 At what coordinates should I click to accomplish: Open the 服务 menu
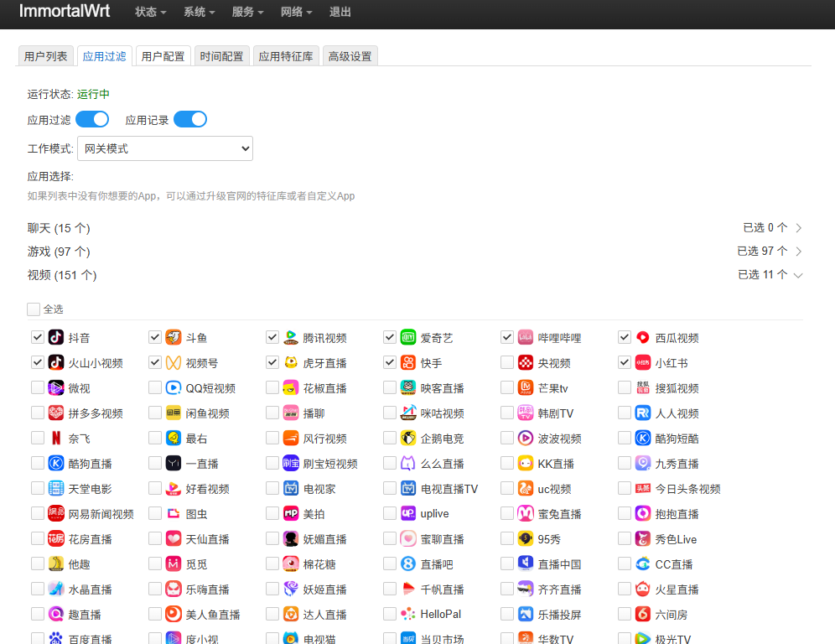click(x=247, y=13)
